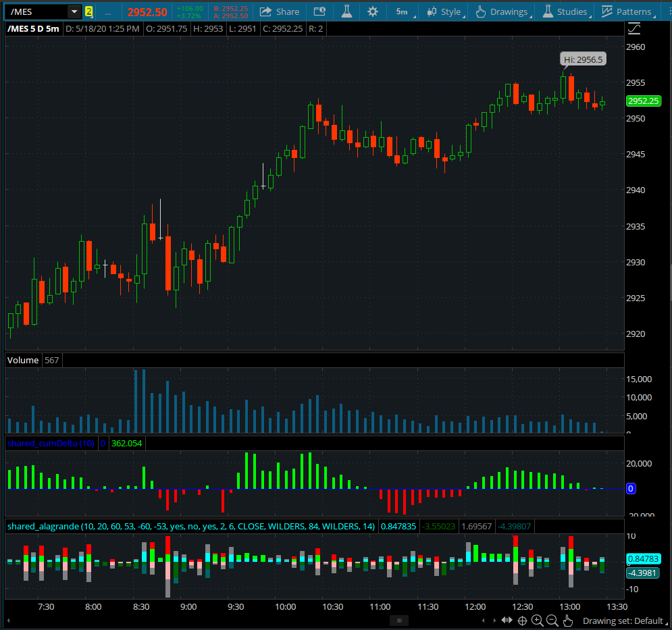This screenshot has height=630, width=672.
Task: Click the shared_alagrande study label
Action: 190,526
